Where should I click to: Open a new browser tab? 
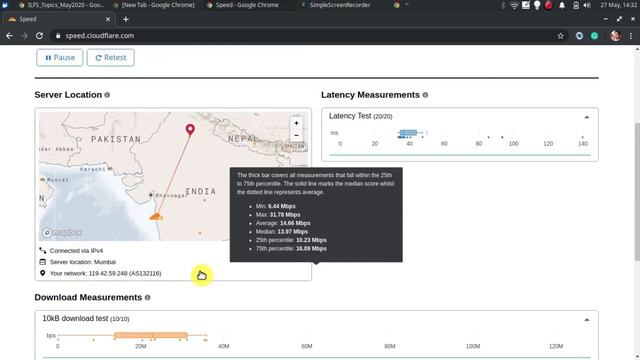coord(126,19)
